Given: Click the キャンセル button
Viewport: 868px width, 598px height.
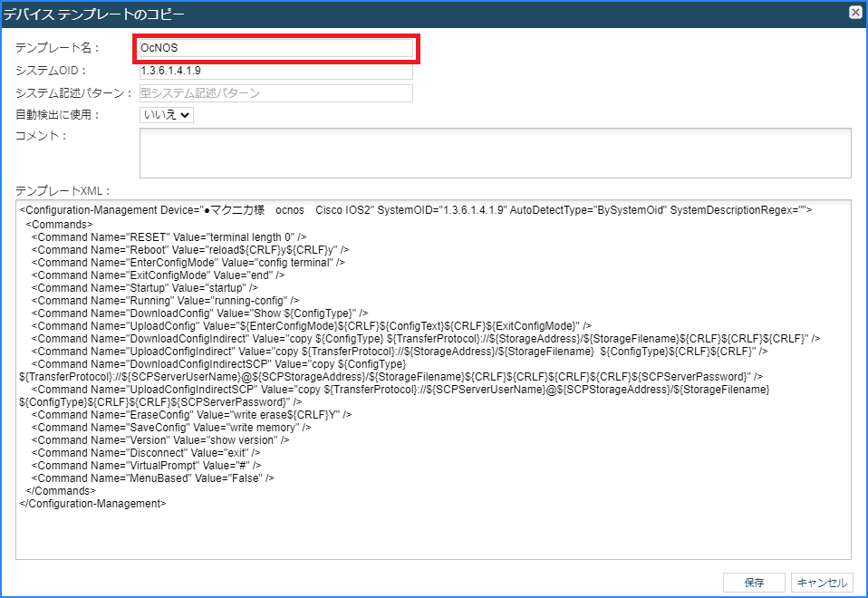Looking at the screenshot, I should click(822, 583).
